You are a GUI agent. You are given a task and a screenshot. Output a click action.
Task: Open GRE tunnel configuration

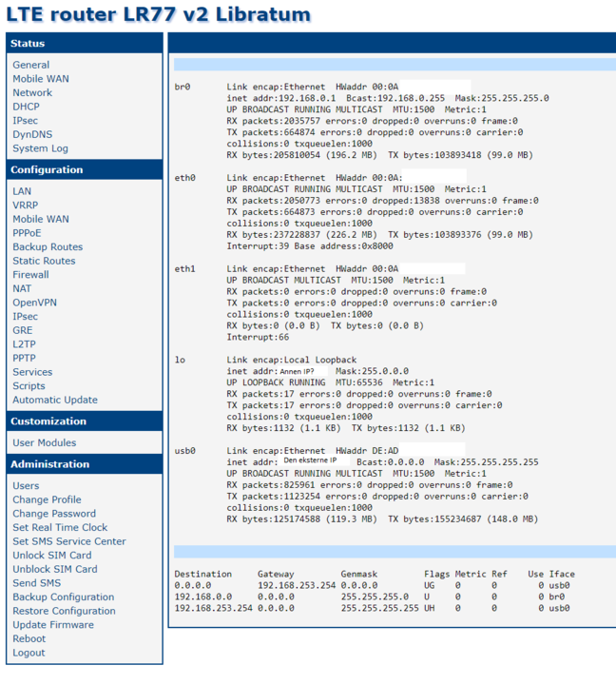23,330
